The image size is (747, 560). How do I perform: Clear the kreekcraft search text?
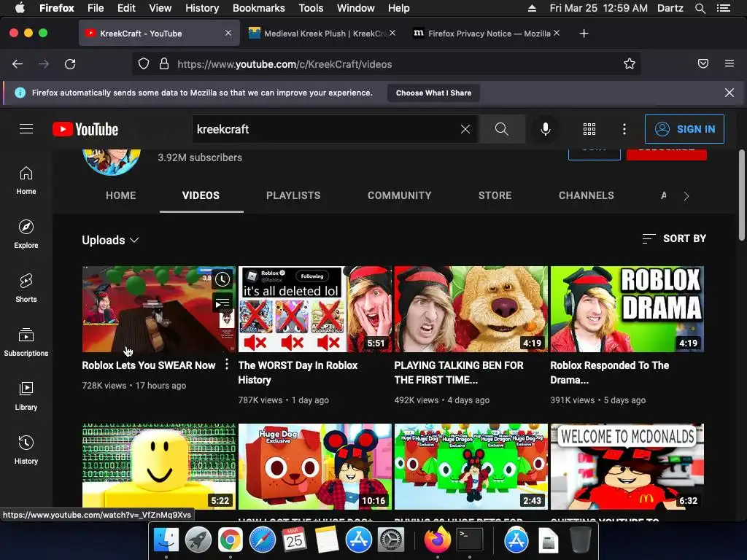coord(465,129)
